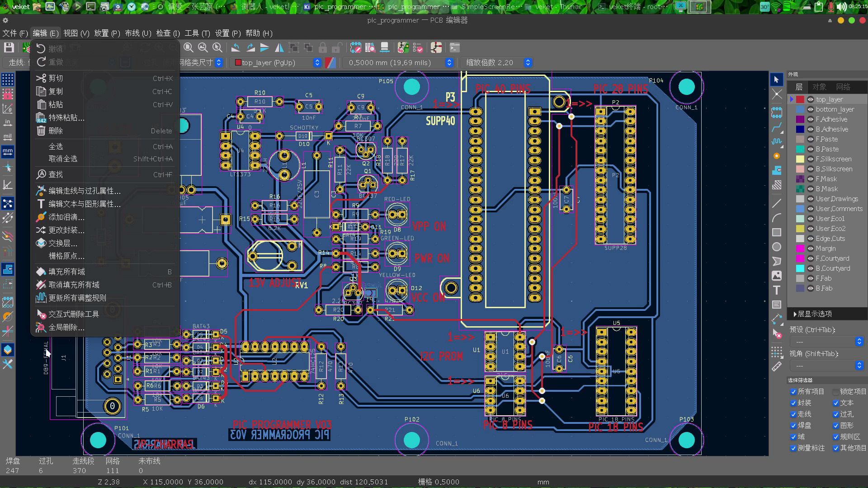
Task: Select the arrow selection tool
Action: point(776,80)
